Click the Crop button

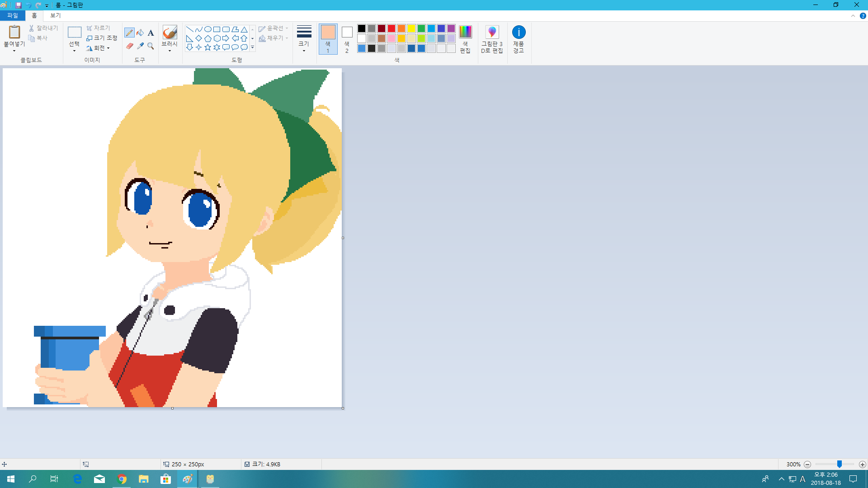coord(99,28)
